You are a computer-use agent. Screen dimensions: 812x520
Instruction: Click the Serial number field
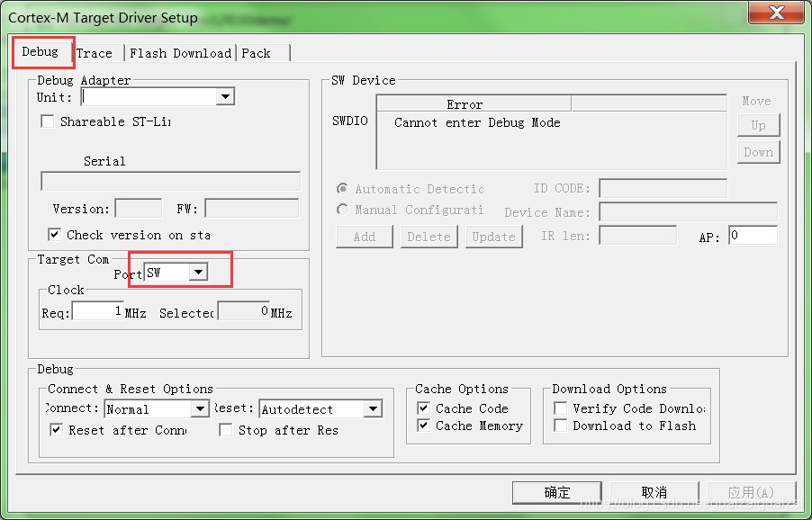pos(170,182)
